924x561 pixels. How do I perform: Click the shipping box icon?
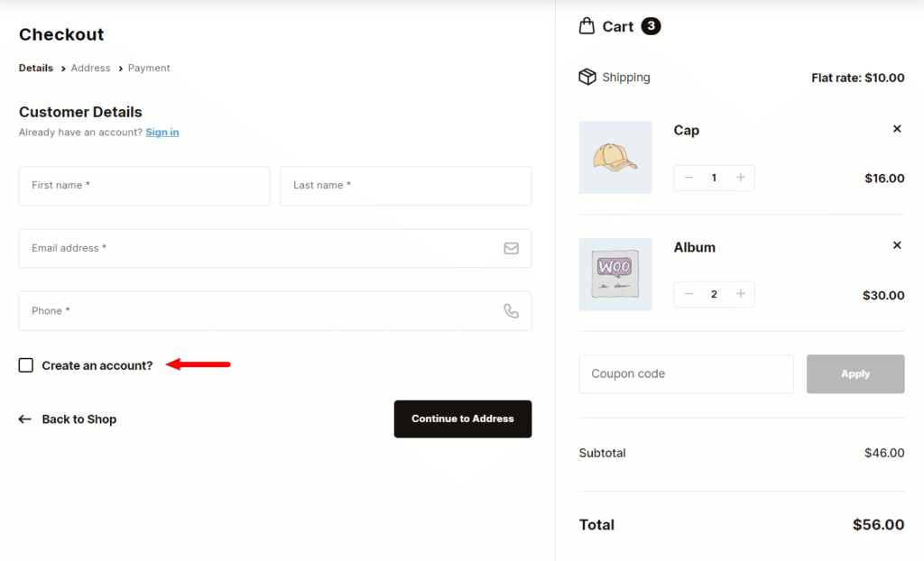(589, 78)
